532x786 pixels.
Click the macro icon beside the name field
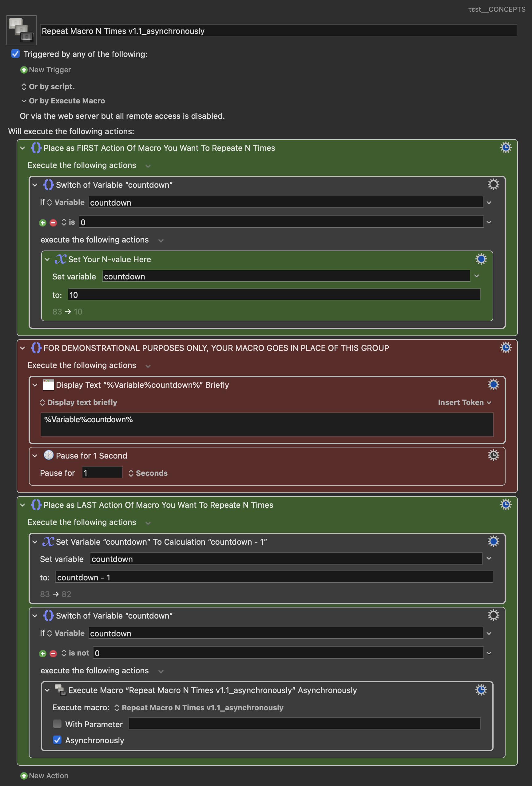click(21, 30)
